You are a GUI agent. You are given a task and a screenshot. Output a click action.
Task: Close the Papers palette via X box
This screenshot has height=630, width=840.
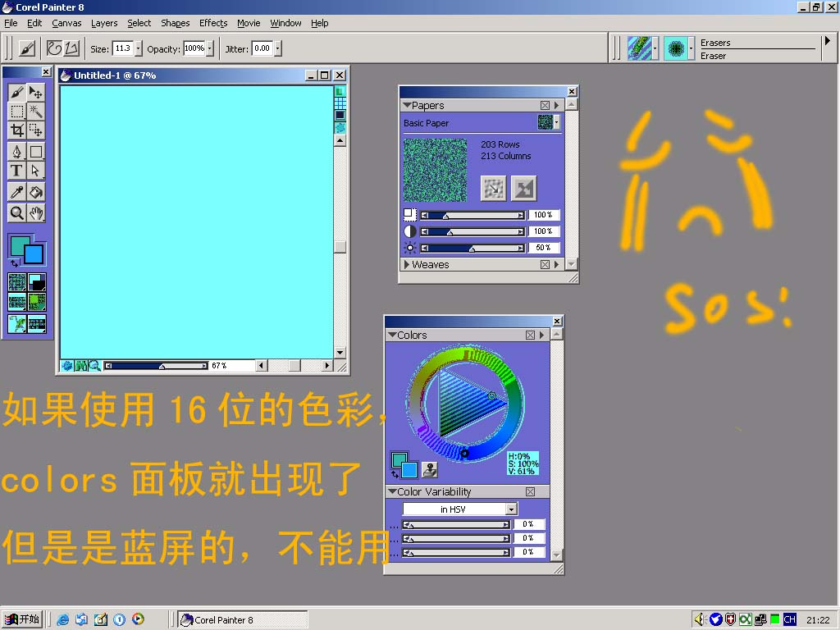point(545,106)
